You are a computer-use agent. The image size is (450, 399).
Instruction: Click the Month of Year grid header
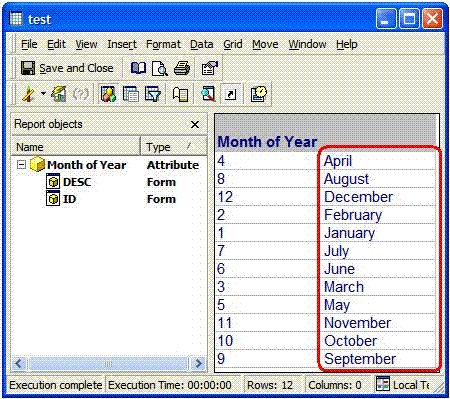tap(267, 142)
